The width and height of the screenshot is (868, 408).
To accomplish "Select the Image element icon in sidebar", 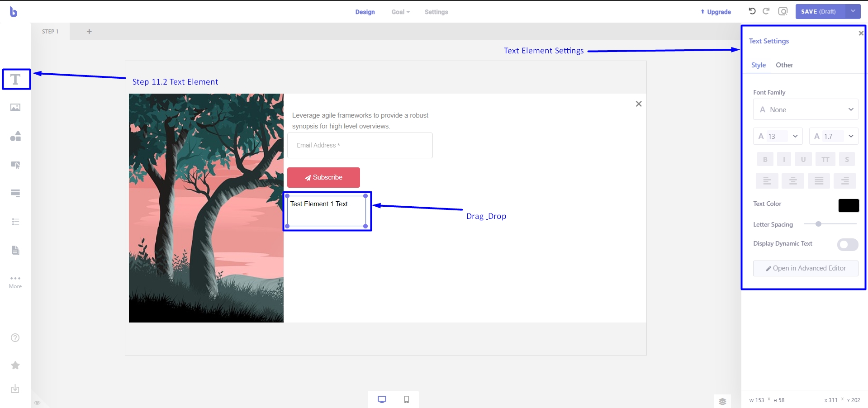I will (x=15, y=108).
